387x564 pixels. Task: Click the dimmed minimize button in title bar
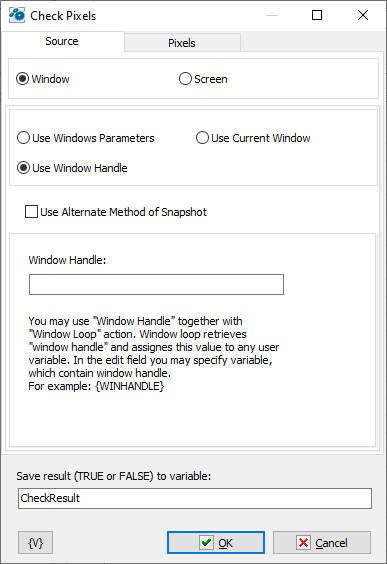tap(272, 15)
